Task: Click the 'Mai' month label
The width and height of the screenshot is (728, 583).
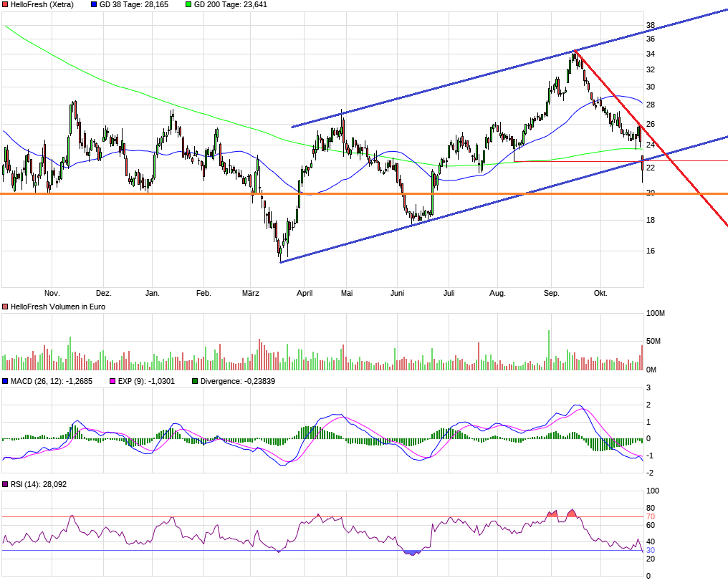Action: 347,294
